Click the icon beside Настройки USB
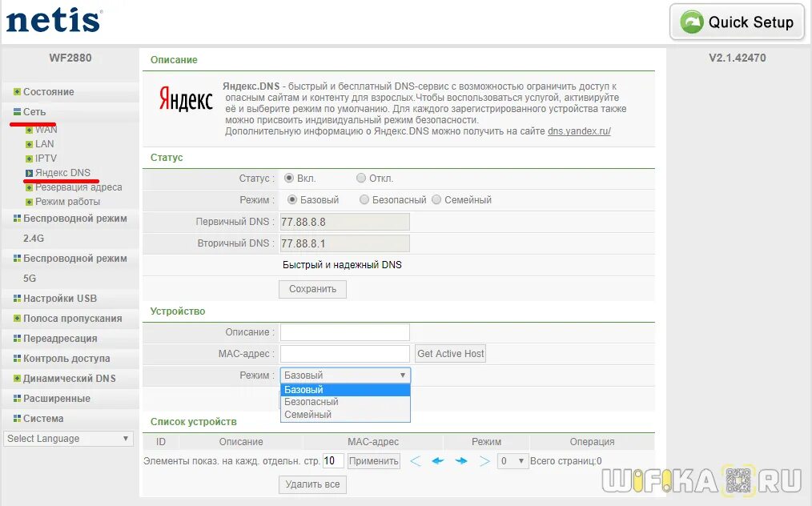Screen dimensions: 812x506 [17, 299]
